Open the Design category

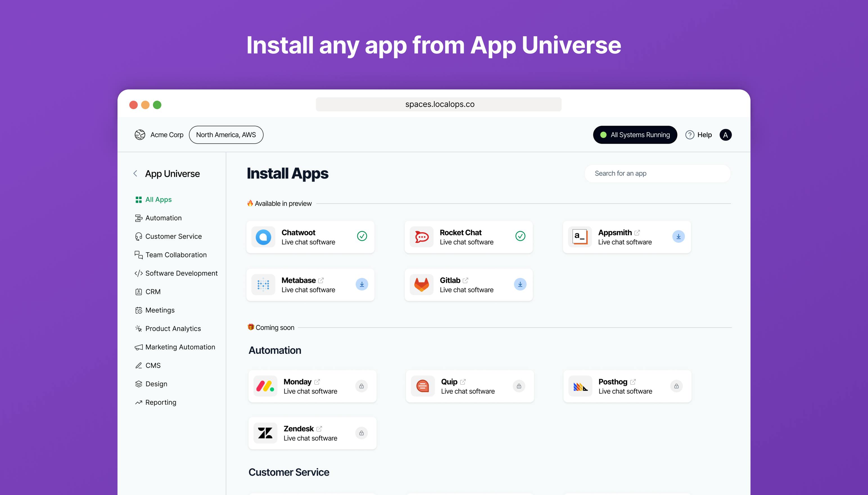pos(151,384)
